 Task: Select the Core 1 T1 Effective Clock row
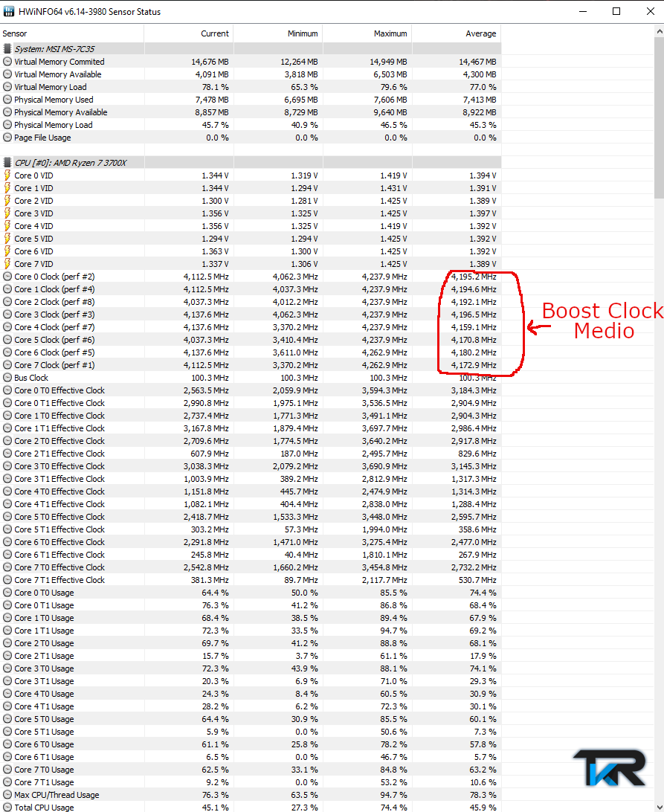point(251,428)
